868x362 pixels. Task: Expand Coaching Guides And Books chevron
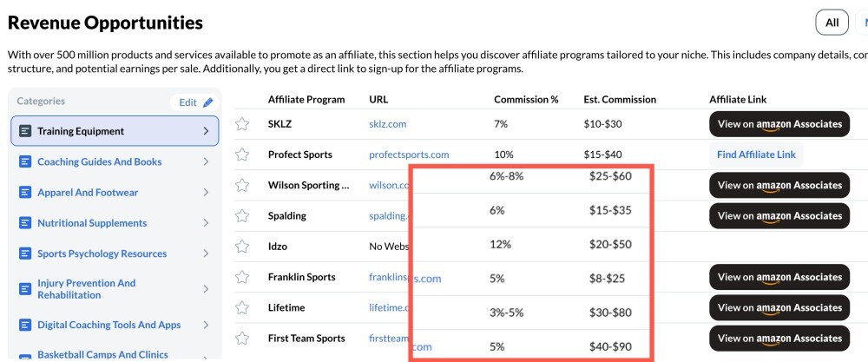206,161
